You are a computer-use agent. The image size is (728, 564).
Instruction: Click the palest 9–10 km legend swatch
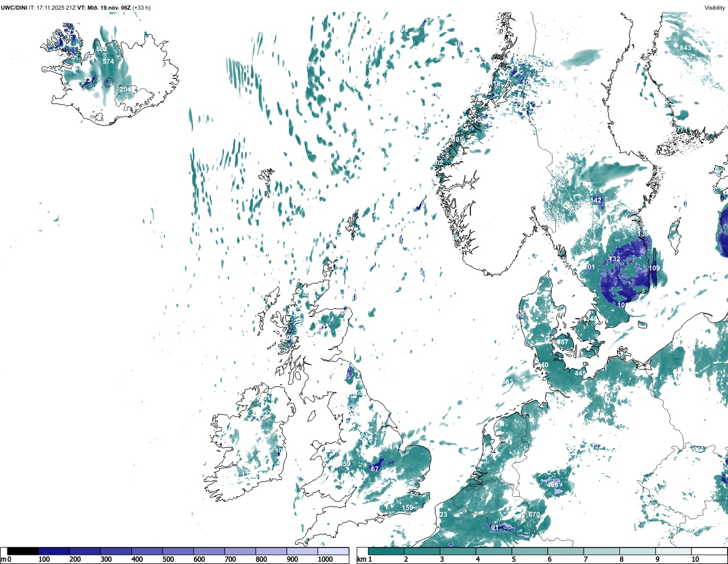(673, 551)
